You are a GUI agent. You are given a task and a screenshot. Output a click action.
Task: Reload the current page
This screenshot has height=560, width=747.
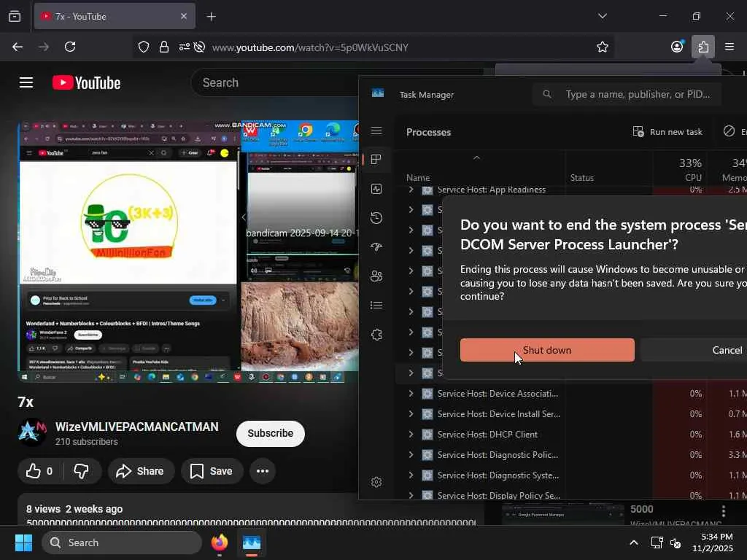click(x=70, y=47)
